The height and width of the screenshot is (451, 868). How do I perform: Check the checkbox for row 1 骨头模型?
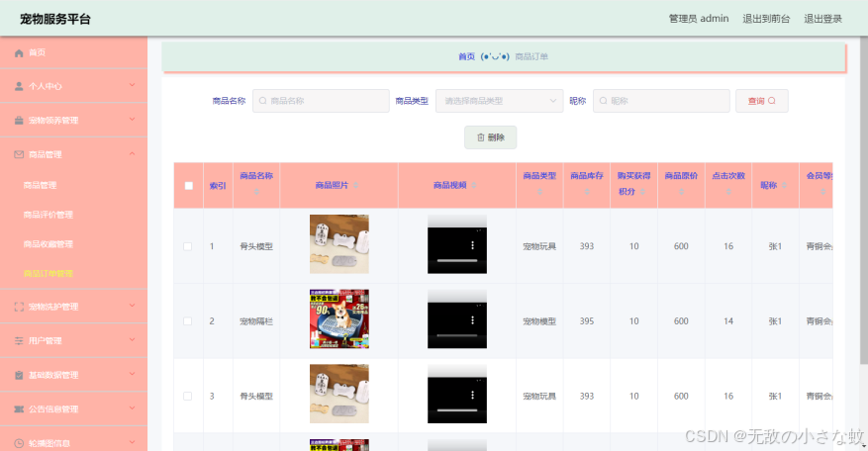click(x=188, y=246)
